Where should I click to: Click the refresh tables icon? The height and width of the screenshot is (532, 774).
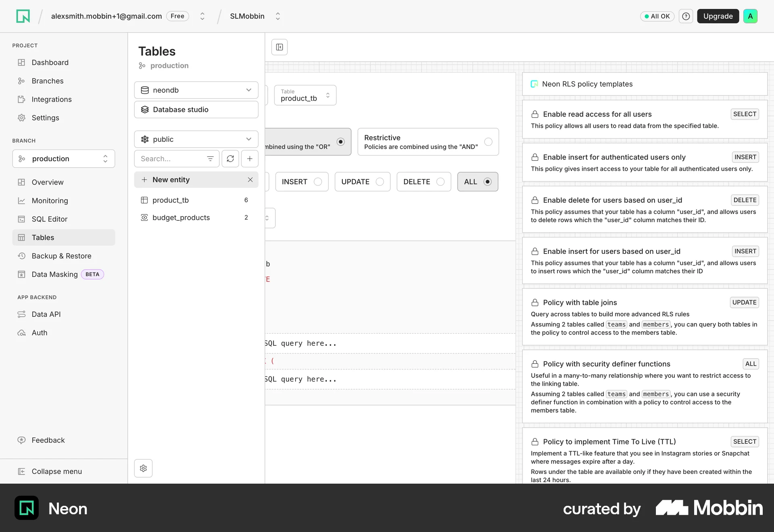pyautogui.click(x=230, y=159)
